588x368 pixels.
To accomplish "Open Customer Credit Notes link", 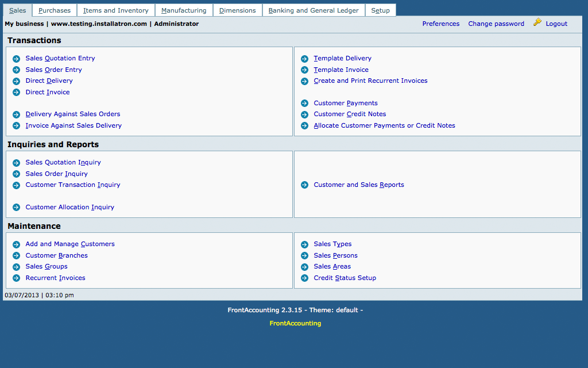I will pos(350,114).
